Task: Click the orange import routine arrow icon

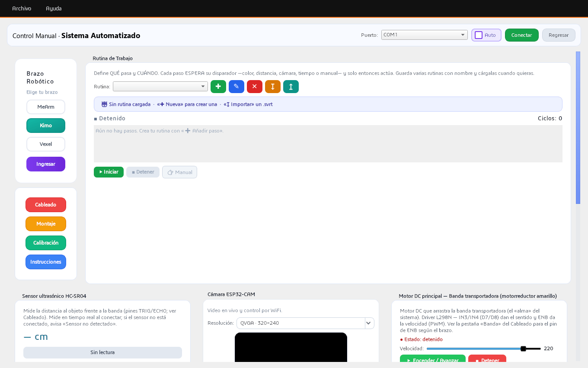Action: [x=273, y=87]
